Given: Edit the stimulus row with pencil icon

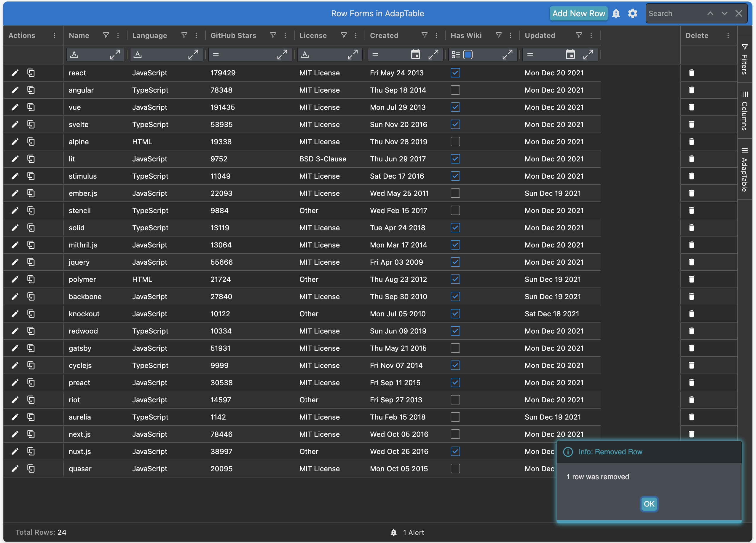Looking at the screenshot, I should click(15, 176).
